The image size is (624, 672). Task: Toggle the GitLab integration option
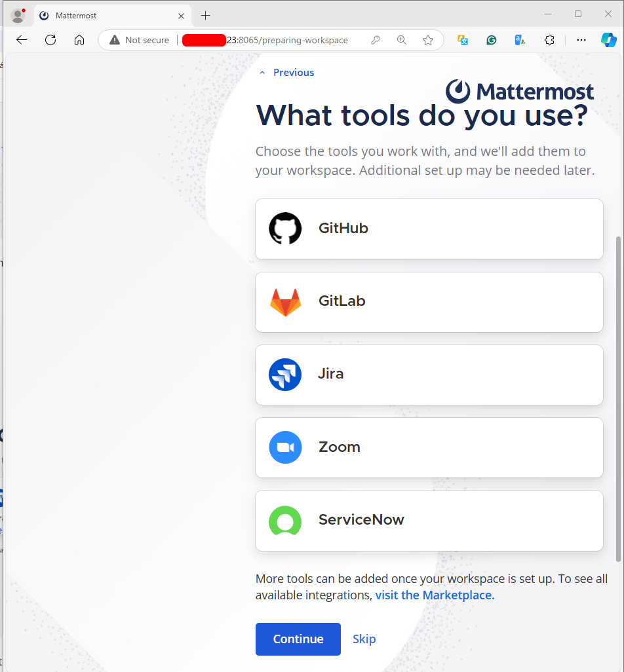429,302
